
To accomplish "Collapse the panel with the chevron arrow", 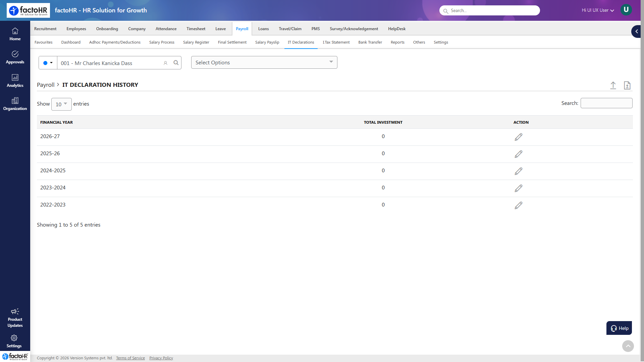I will pos(636,32).
